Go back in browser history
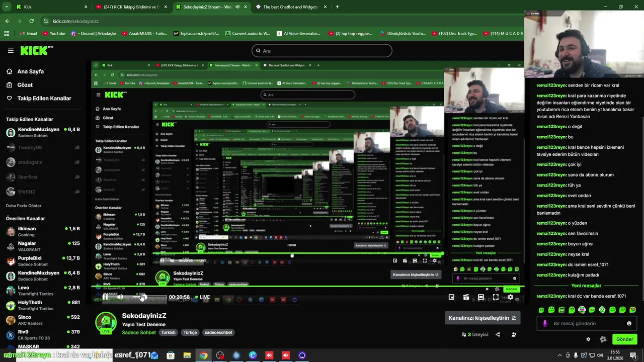The height and width of the screenshot is (362, 644). click(x=7, y=21)
